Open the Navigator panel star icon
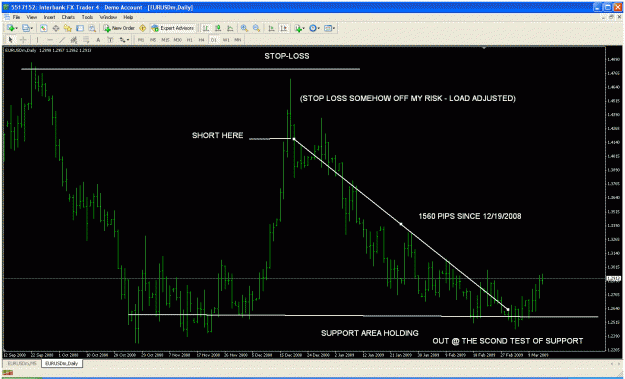Screen dimensions: 625x379 (68, 28)
